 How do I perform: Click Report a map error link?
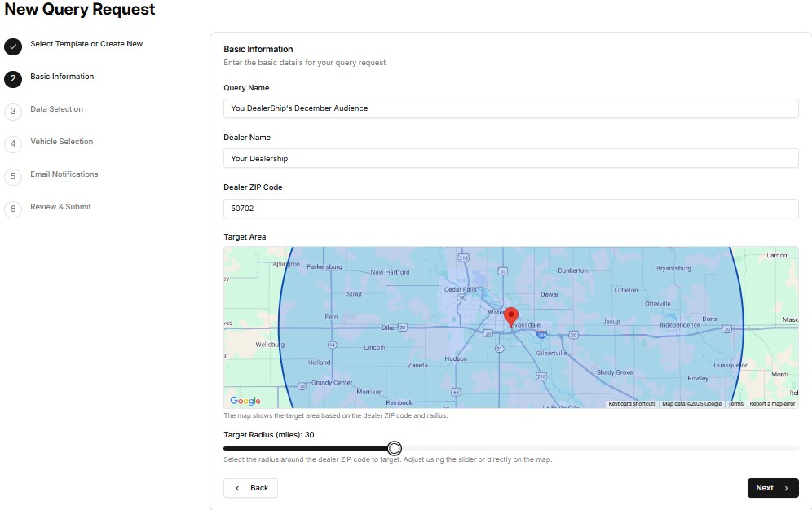772,404
